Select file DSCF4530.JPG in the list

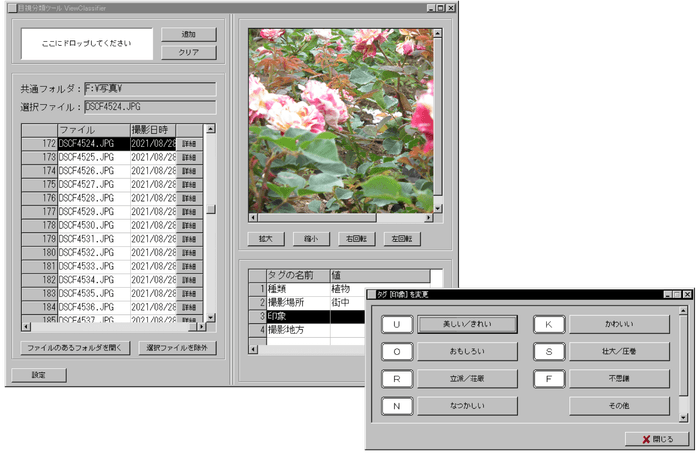coord(94,225)
